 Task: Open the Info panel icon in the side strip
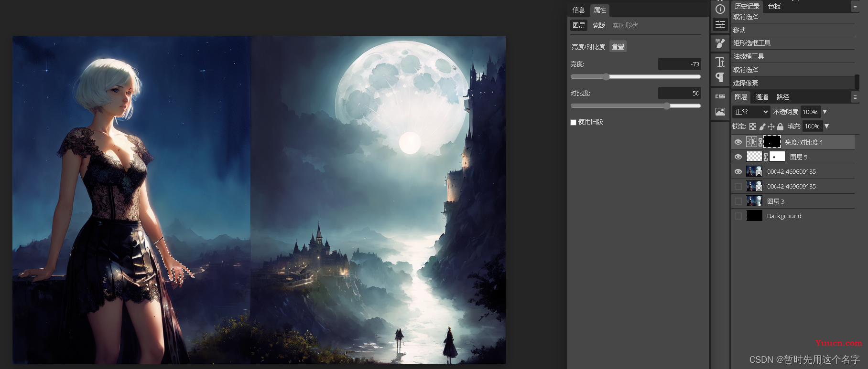click(720, 9)
